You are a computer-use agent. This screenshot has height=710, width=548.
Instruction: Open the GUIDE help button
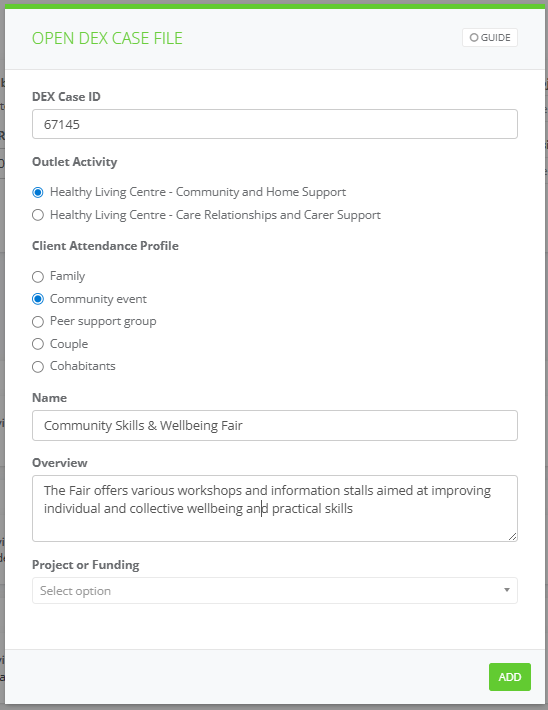tap(490, 38)
